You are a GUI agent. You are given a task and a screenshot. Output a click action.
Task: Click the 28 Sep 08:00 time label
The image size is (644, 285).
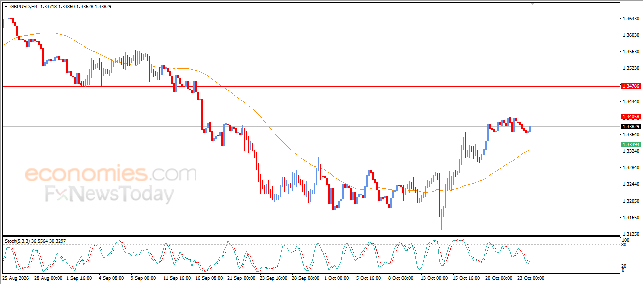[x=305, y=278]
